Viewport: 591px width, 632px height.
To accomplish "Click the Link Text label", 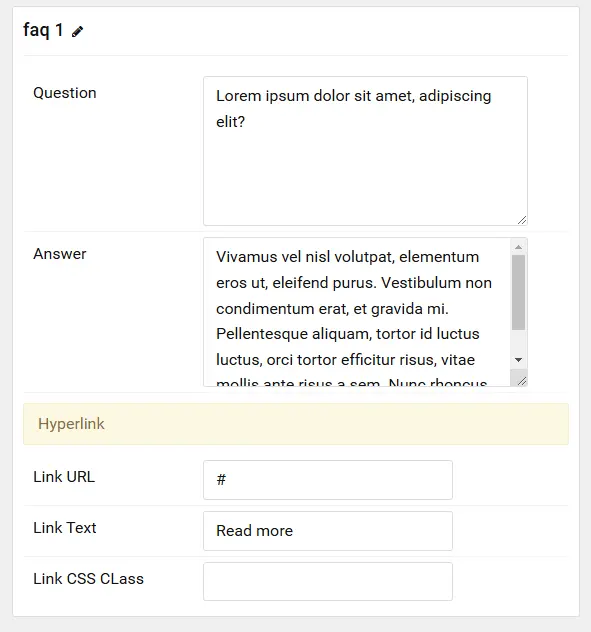I will click(x=65, y=528).
